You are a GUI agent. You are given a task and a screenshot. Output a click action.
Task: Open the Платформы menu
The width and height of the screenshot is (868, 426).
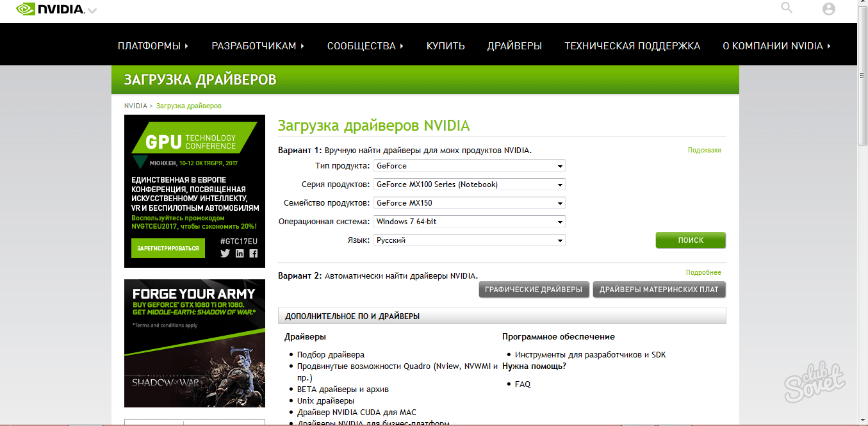pyautogui.click(x=153, y=46)
